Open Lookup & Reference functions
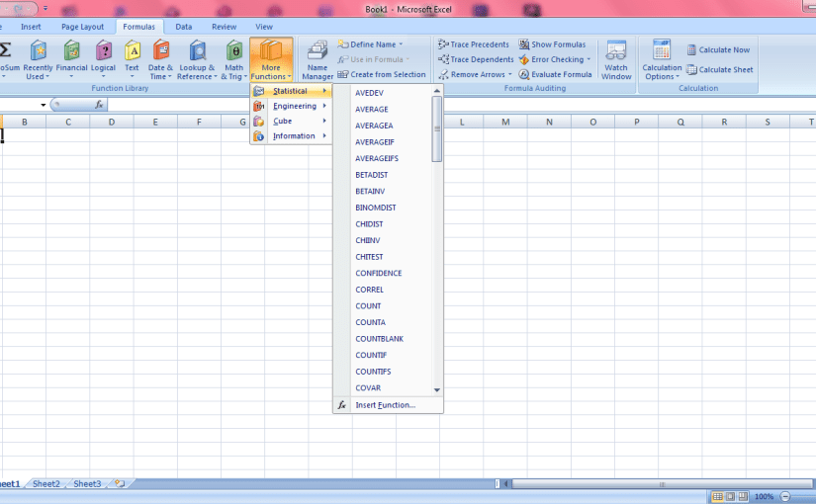 [197, 57]
